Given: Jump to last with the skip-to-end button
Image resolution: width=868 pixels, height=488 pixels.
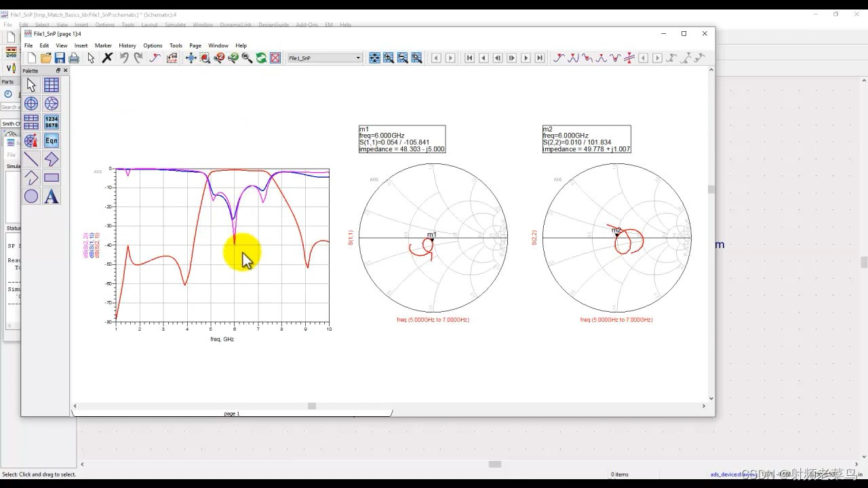Looking at the screenshot, I should (540, 58).
